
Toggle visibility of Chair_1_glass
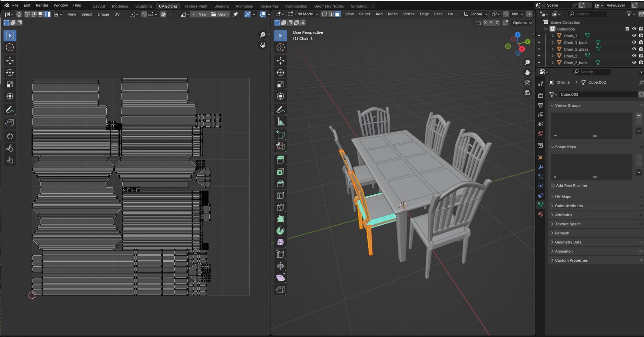coord(634,49)
